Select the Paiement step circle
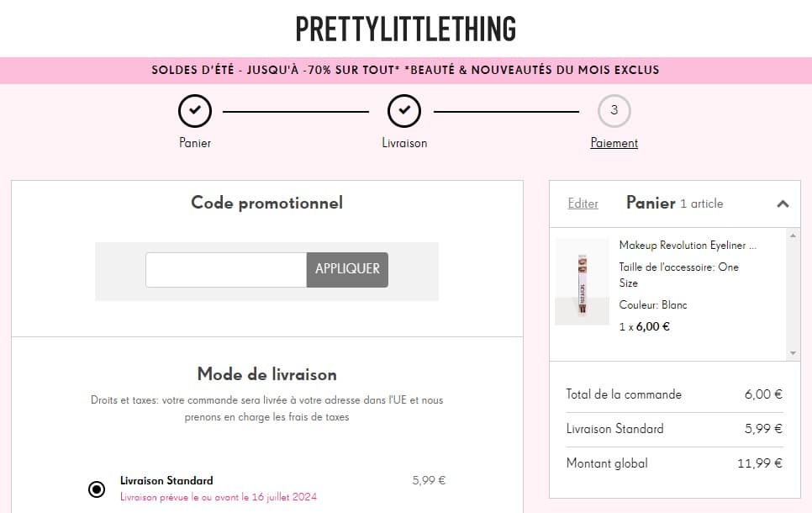The height and width of the screenshot is (513, 812). click(x=614, y=110)
